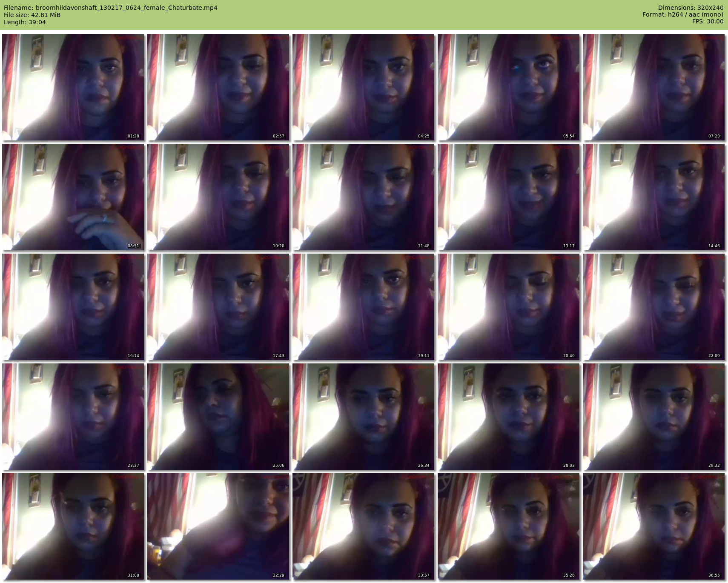Open the thumbnail stamped 28:03
Screen dimensions: 728x583
[509, 417]
